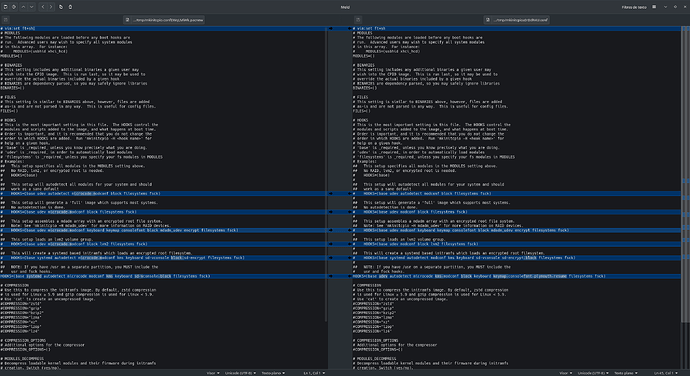Push the current change to the right file
Image resolution: width=690 pixels, height=376 pixels.
[51, 7]
